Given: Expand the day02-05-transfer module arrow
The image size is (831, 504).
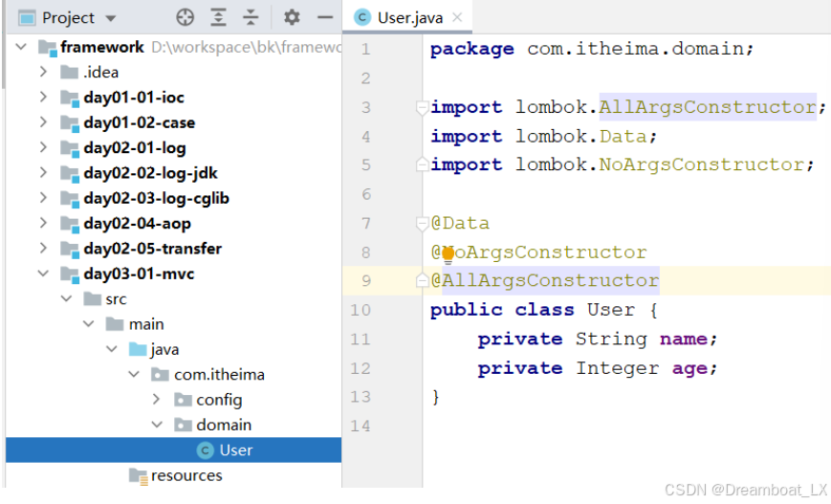Looking at the screenshot, I should pos(43,248).
